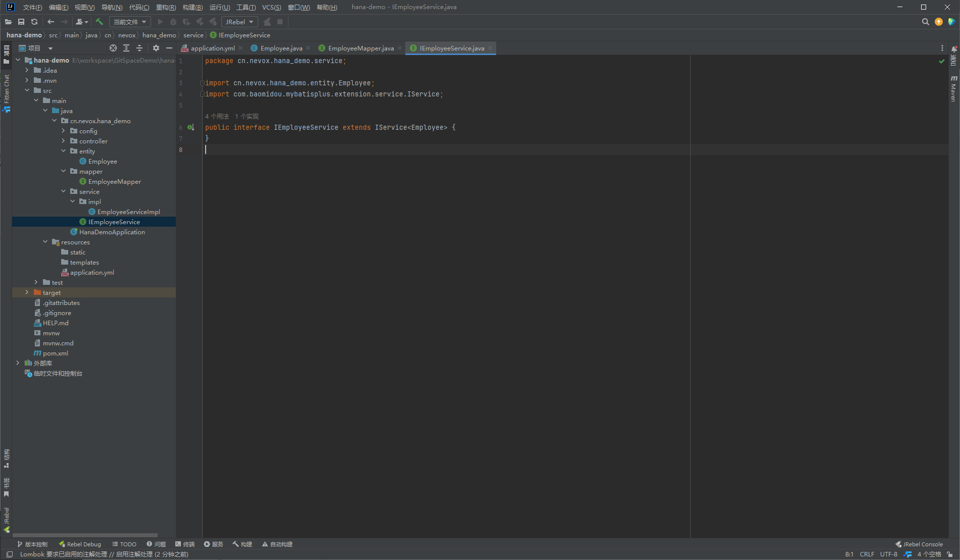
Task: Navigate forward with the right arrow icon
Action: click(64, 22)
